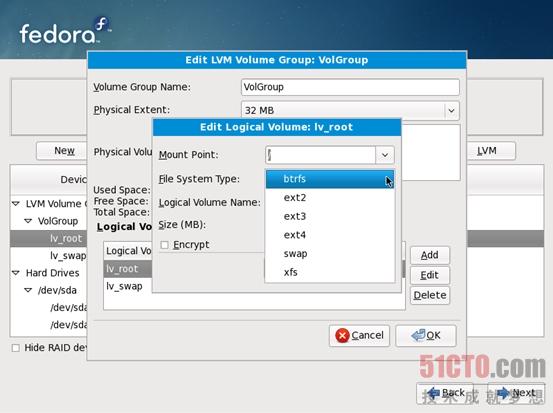Choose ext2 from file system list
Image resolution: width=553 pixels, height=413 pixels.
[330, 198]
